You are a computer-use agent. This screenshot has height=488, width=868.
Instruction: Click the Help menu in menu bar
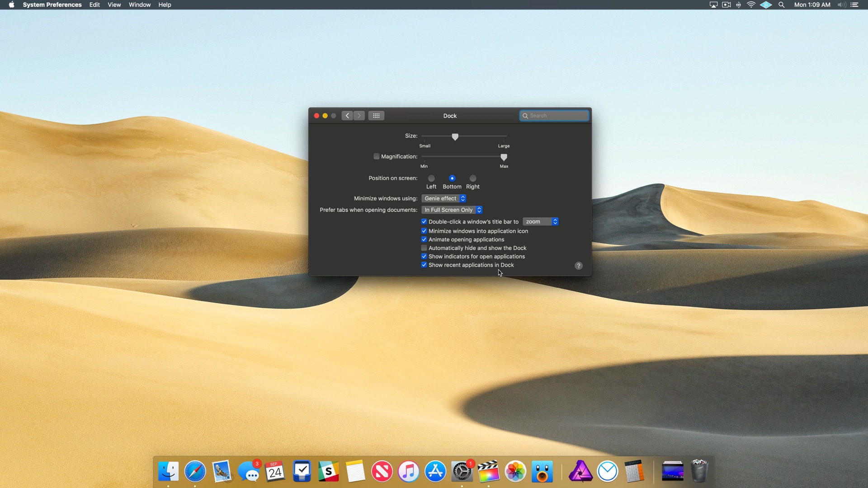(x=164, y=5)
